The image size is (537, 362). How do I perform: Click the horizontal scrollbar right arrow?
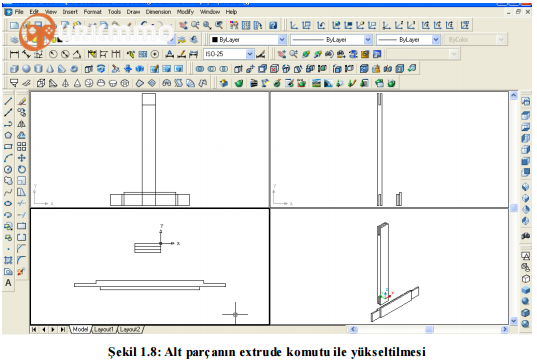[504, 329]
